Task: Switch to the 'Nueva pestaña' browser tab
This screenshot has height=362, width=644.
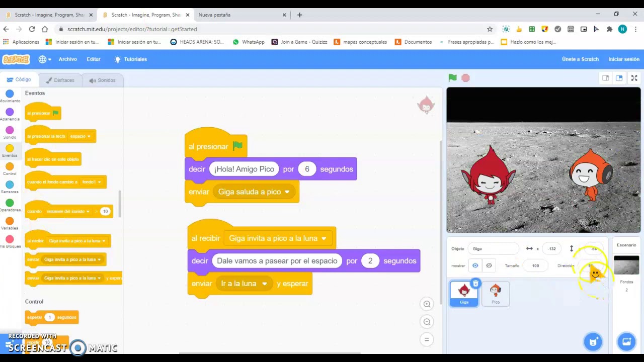Action: (x=240, y=15)
